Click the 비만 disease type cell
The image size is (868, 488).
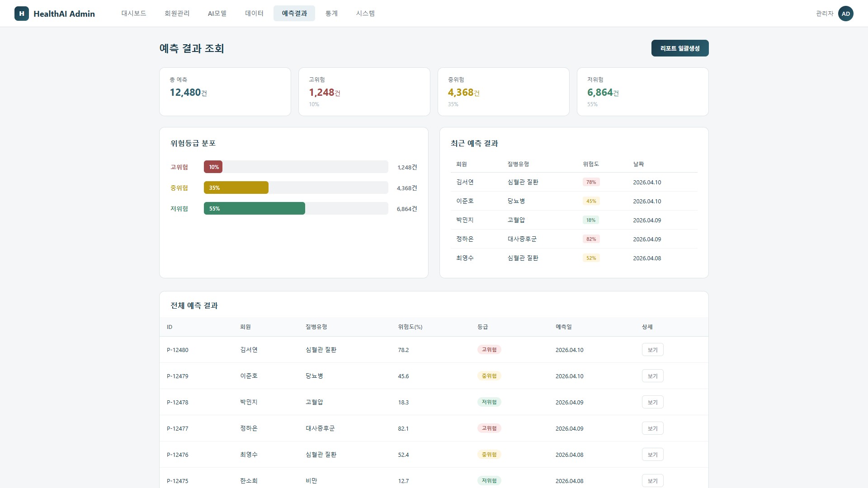(311, 481)
